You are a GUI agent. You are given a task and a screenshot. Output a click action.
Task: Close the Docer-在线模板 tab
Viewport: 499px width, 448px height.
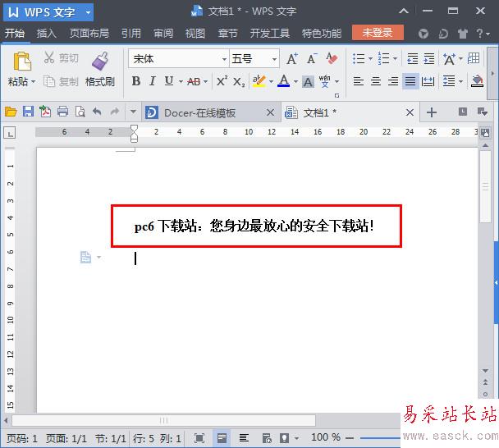[270, 112]
